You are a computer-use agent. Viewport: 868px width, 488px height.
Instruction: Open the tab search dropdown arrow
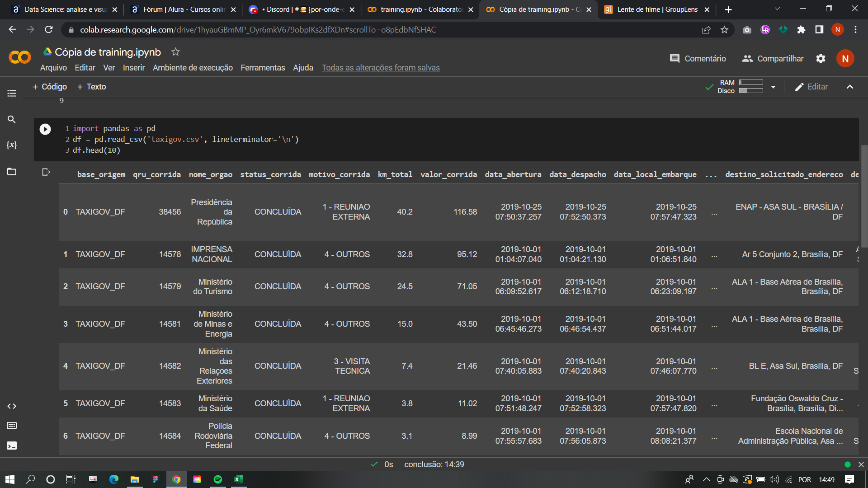click(777, 9)
